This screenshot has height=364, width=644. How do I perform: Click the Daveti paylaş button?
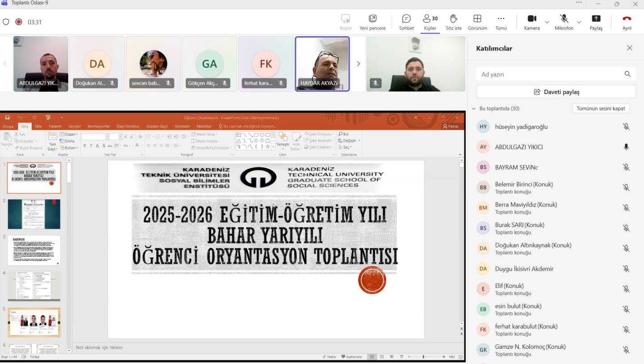click(x=556, y=92)
